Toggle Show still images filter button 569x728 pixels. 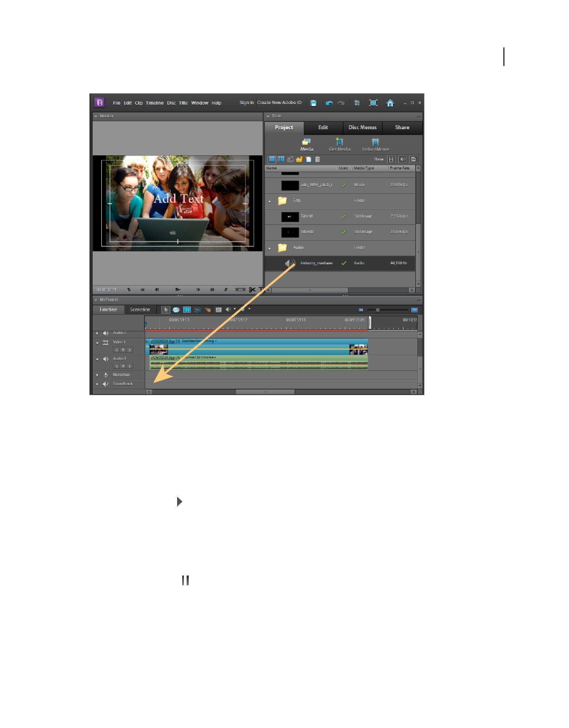(x=413, y=159)
